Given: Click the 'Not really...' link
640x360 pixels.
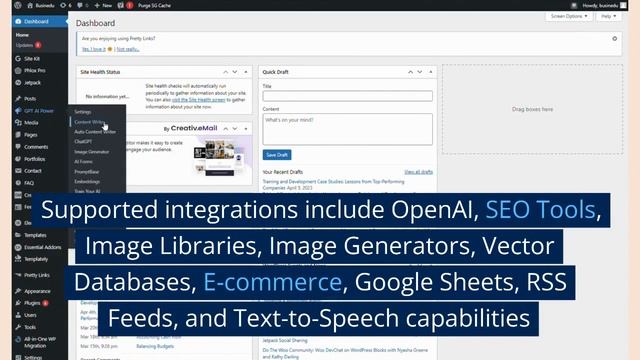Looking at the screenshot, I should click(x=128, y=49).
